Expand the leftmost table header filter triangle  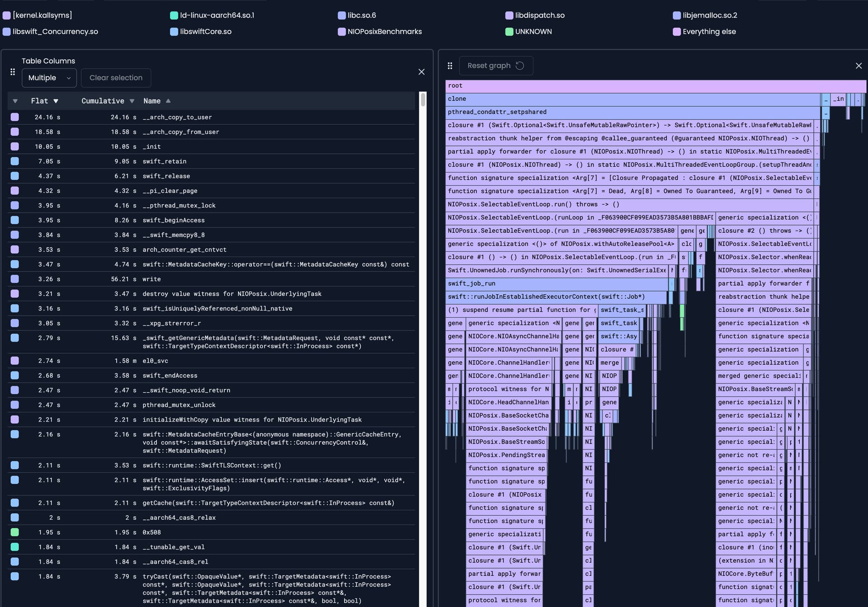click(x=15, y=101)
